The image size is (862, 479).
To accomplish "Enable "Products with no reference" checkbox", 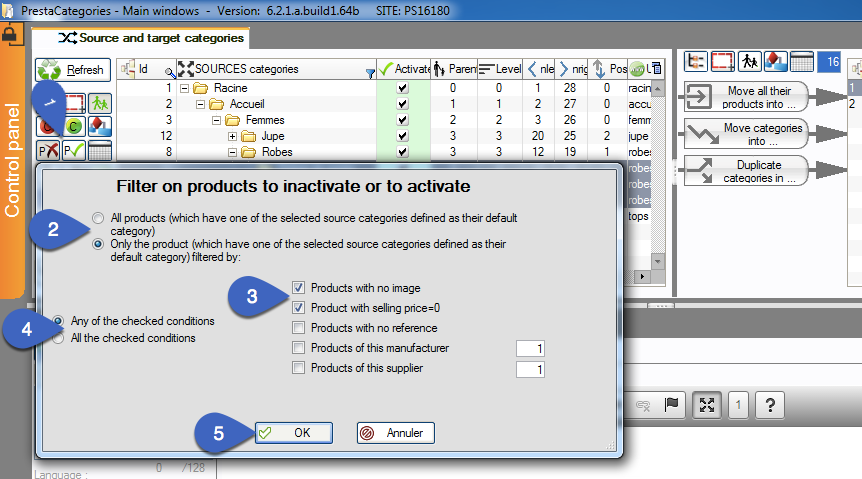I will tap(299, 328).
